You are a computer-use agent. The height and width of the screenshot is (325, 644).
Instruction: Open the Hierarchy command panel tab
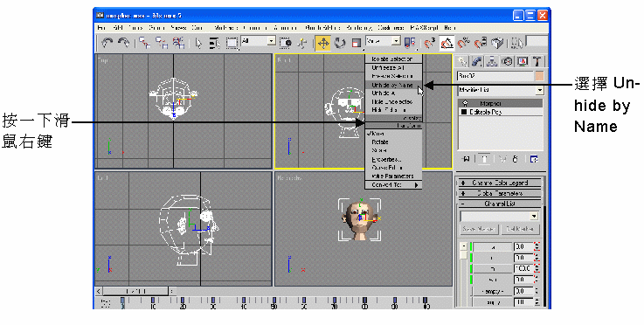(x=492, y=62)
